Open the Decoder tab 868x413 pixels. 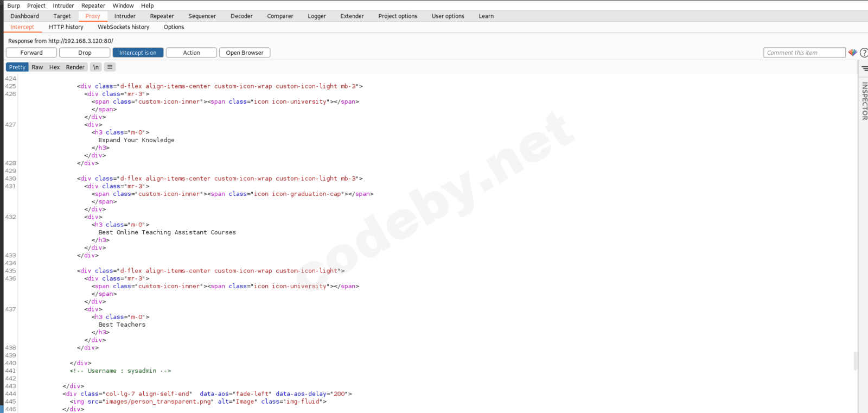tap(241, 16)
